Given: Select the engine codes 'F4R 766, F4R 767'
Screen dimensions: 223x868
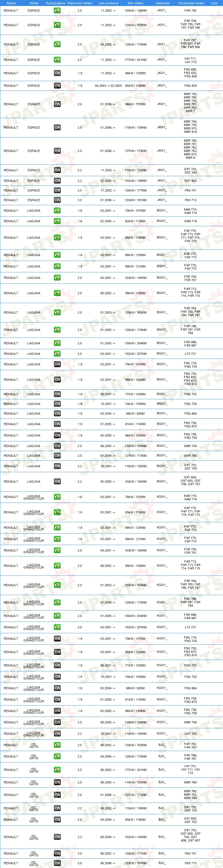Looking at the screenshot, I should click(x=190, y=757).
